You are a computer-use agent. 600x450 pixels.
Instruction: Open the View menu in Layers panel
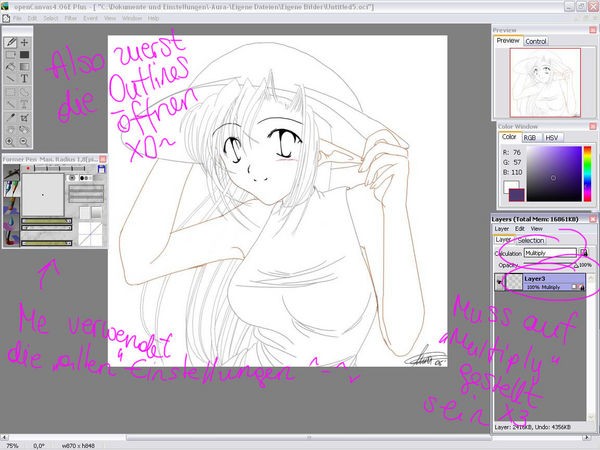537,229
